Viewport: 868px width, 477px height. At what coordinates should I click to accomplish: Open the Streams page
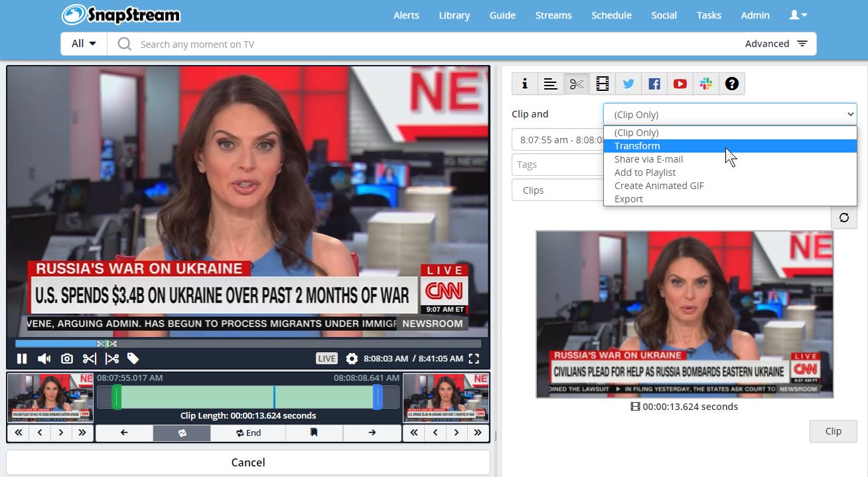point(553,15)
